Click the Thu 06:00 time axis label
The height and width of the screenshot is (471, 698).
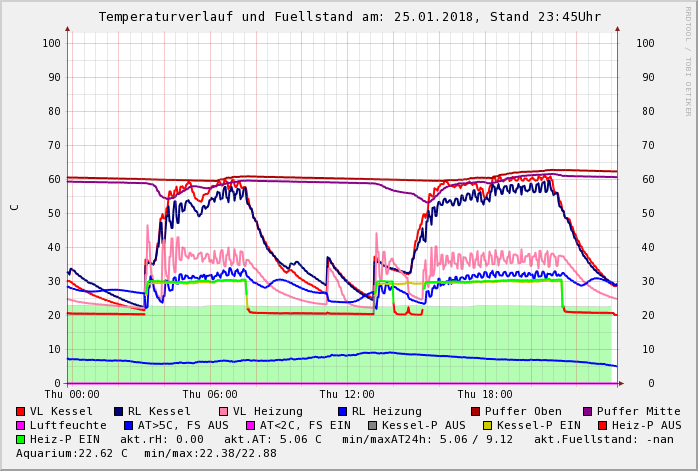pos(210,394)
